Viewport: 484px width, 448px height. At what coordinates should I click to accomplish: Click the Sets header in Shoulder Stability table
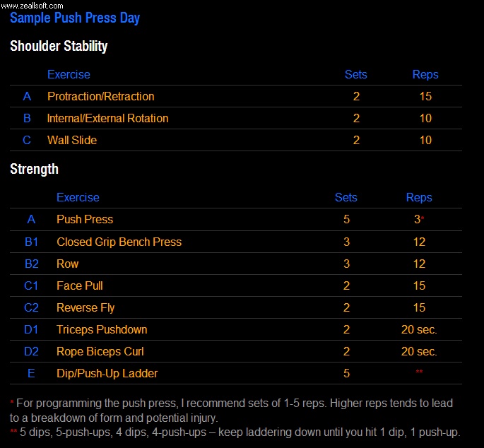click(x=355, y=74)
